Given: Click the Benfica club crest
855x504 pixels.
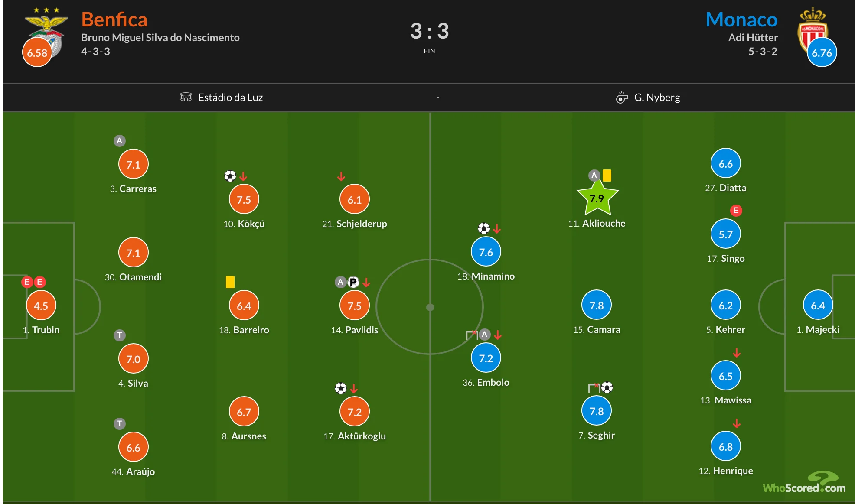Looking at the screenshot, I should coord(46,28).
